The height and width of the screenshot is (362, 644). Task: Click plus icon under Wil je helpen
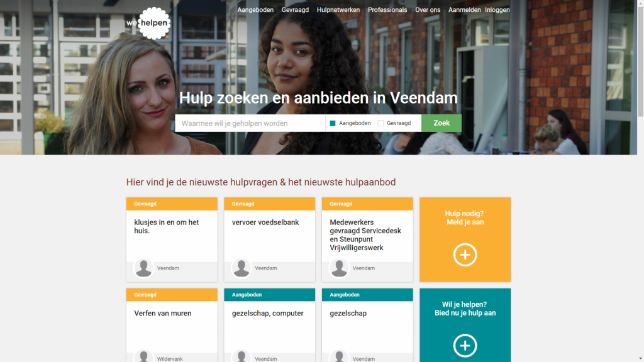465,346
